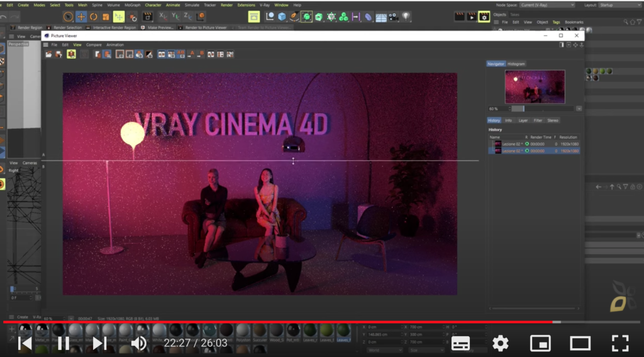This screenshot has width=644, height=357.
Task: Click Picture Viewer save image icon
Action: coord(58,54)
